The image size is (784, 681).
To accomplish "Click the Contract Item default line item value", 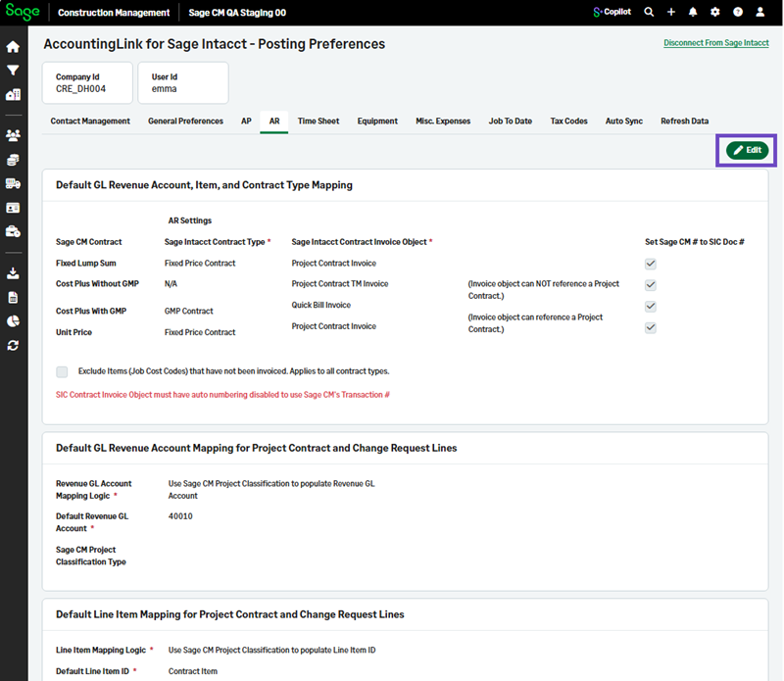I will (x=192, y=671).
